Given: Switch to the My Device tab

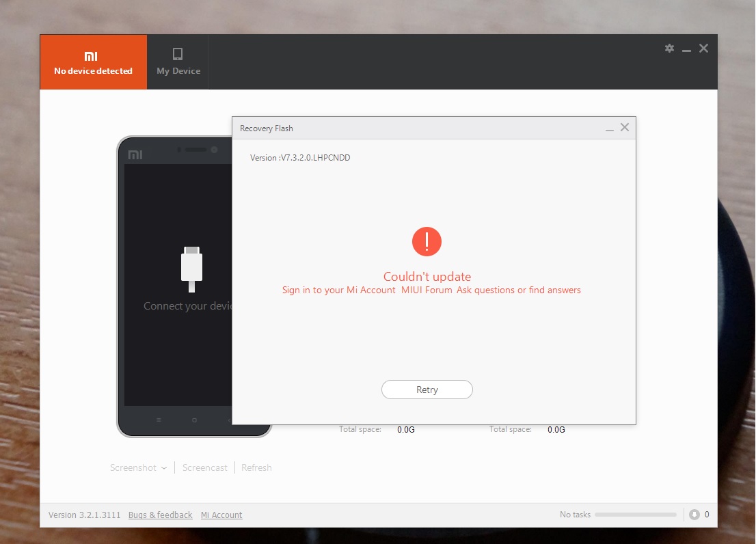Looking at the screenshot, I should click(178, 62).
